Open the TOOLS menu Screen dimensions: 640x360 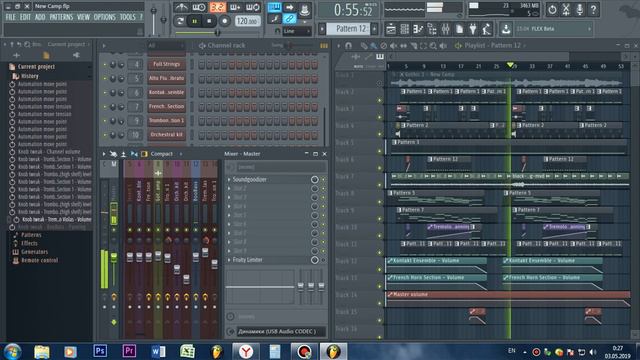point(127,17)
